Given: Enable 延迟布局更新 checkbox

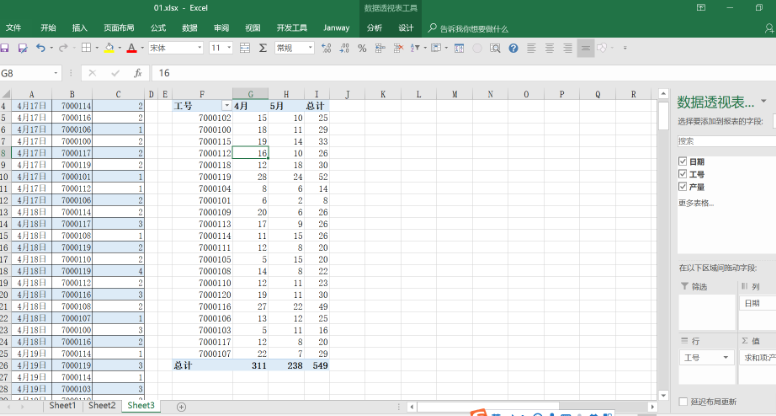Looking at the screenshot, I should [683, 402].
